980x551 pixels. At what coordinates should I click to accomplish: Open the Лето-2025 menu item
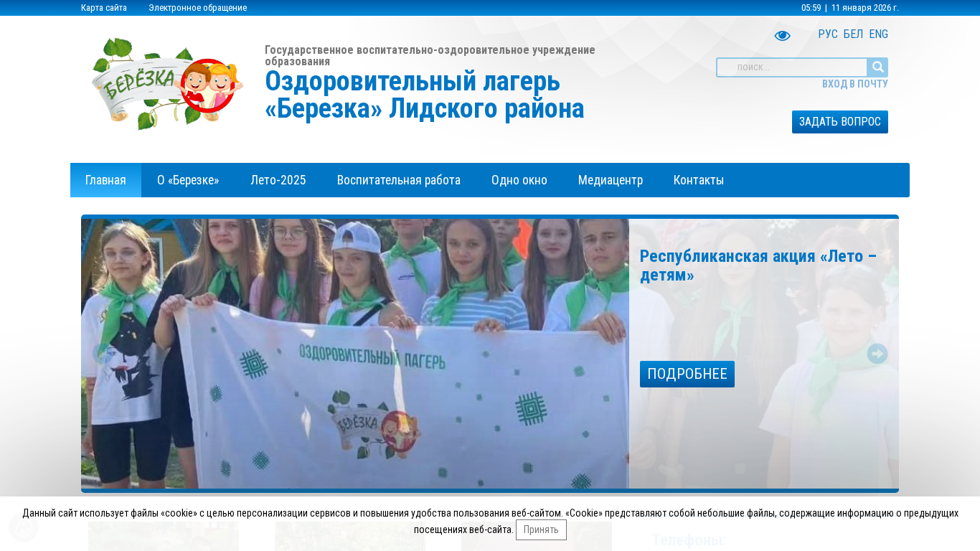pyautogui.click(x=278, y=180)
